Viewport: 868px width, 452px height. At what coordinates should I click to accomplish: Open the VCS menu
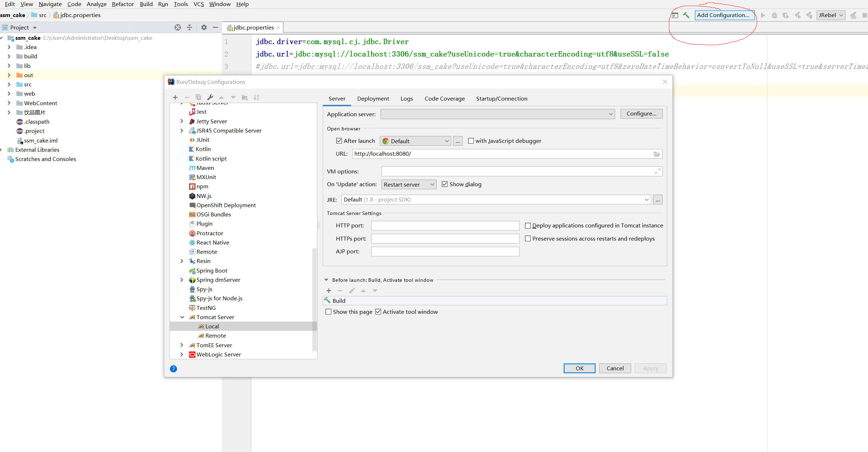(x=199, y=4)
